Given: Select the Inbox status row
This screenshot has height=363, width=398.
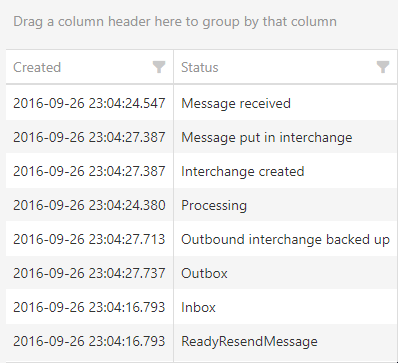Looking at the screenshot, I should 202,307.
